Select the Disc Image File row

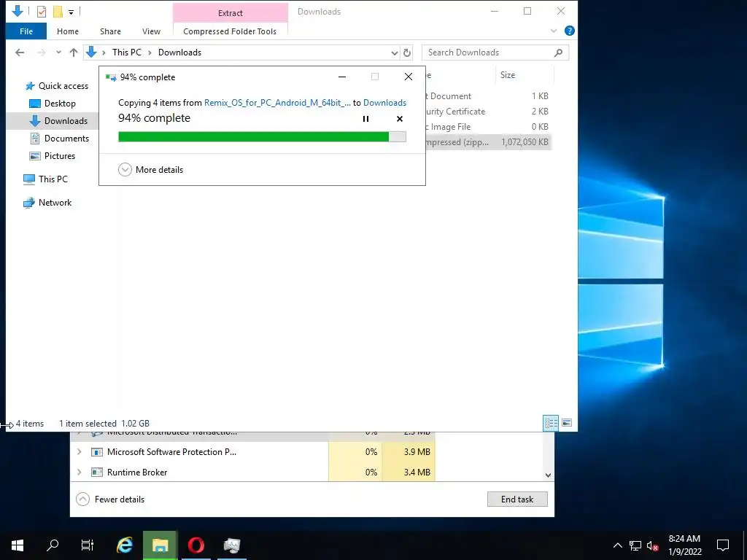pyautogui.click(x=488, y=127)
